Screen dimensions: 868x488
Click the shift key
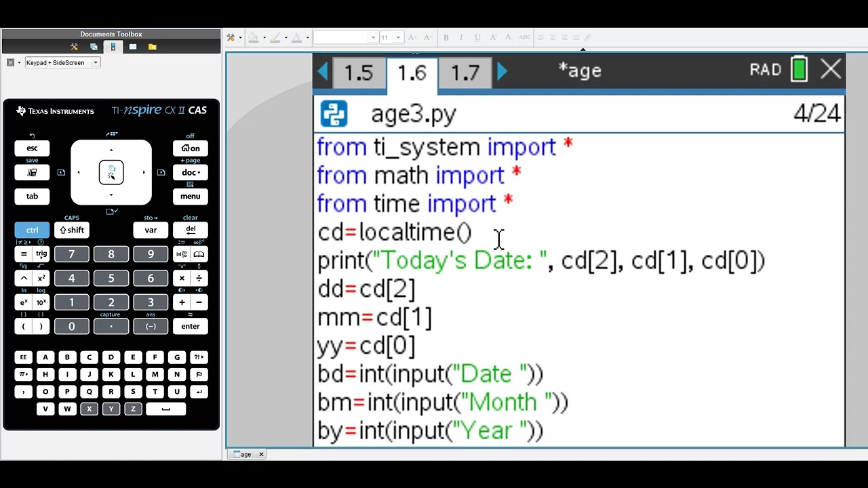72,230
